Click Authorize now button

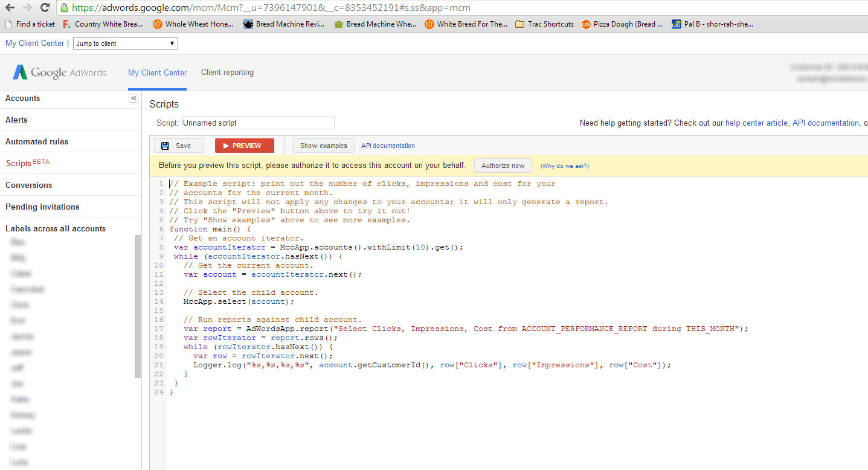coord(503,166)
